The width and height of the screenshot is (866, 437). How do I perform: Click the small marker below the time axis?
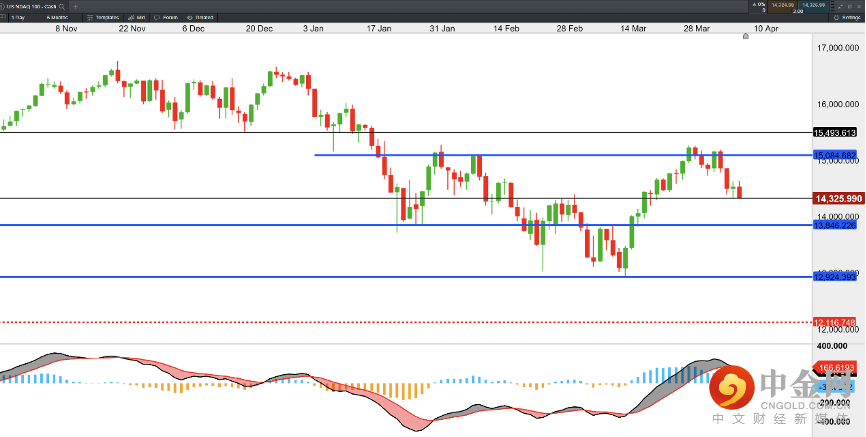745,36
